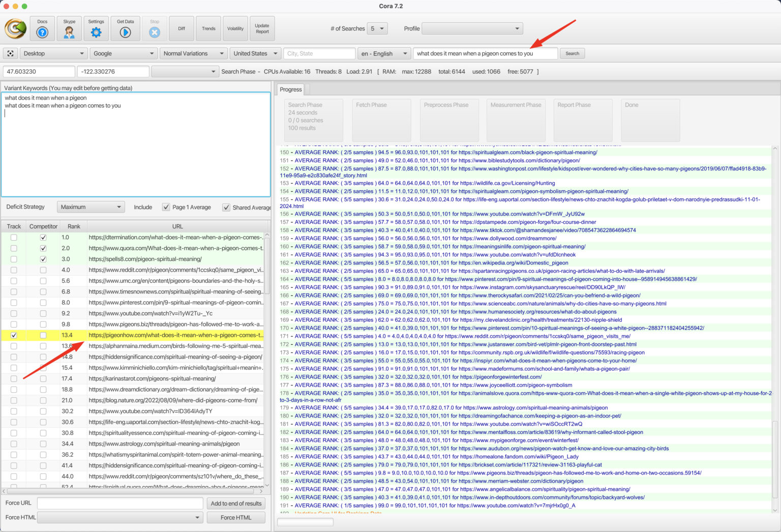The width and height of the screenshot is (781, 532).
Task: Open the United States location dropdown
Action: pos(255,53)
